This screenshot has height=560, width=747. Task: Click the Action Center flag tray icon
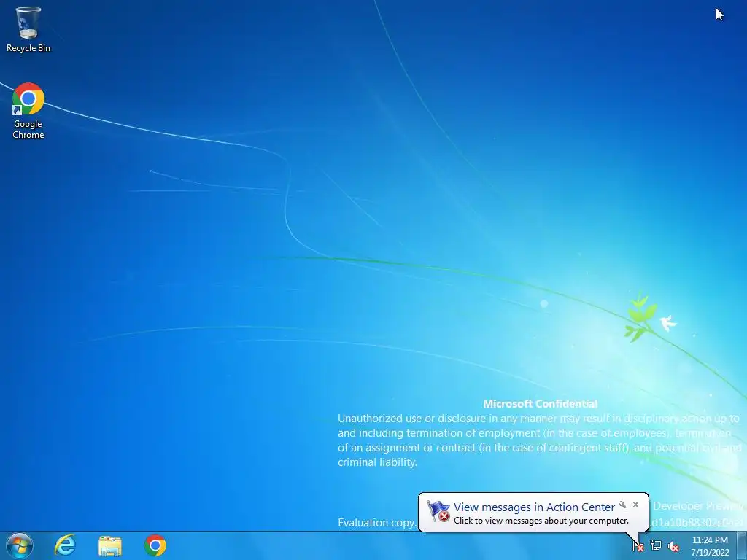[638, 546]
